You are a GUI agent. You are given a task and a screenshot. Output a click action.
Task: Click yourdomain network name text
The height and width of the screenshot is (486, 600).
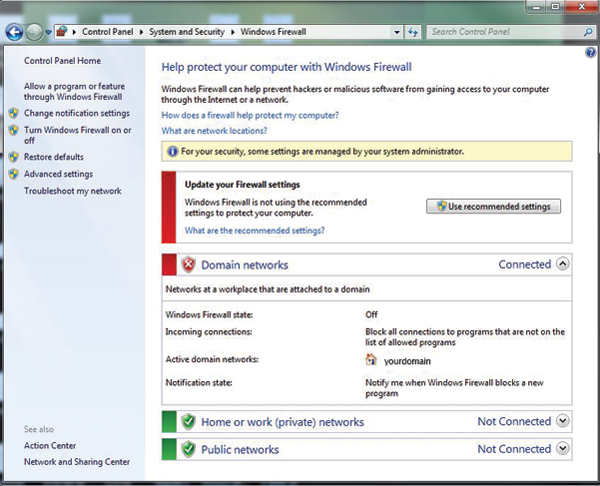(x=407, y=361)
